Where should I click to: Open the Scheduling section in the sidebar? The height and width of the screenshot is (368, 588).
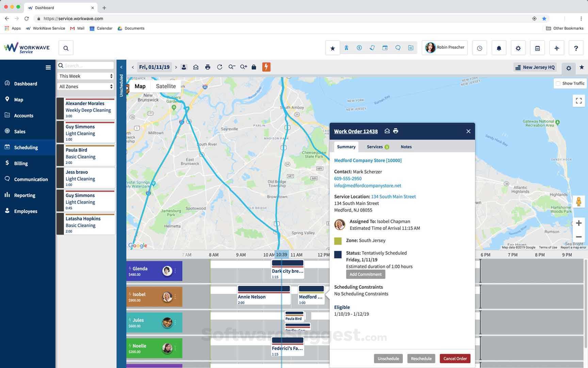tap(26, 147)
